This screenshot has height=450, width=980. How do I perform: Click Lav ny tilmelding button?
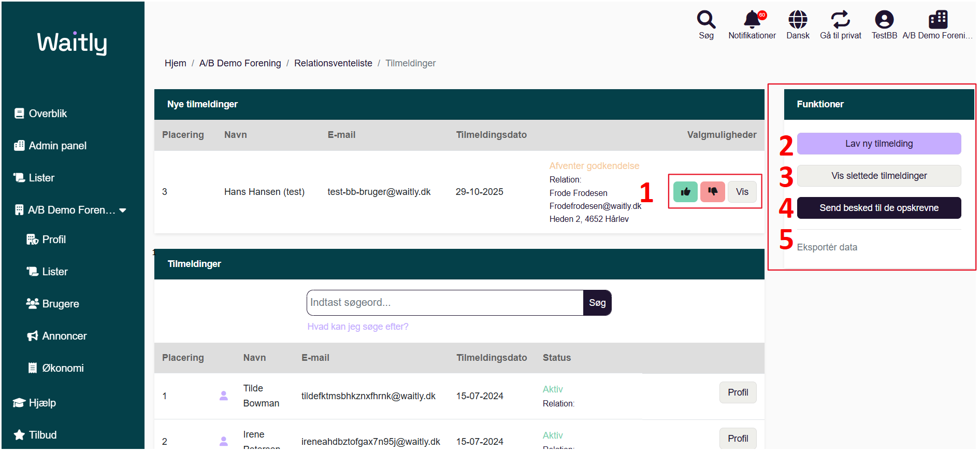coord(879,144)
